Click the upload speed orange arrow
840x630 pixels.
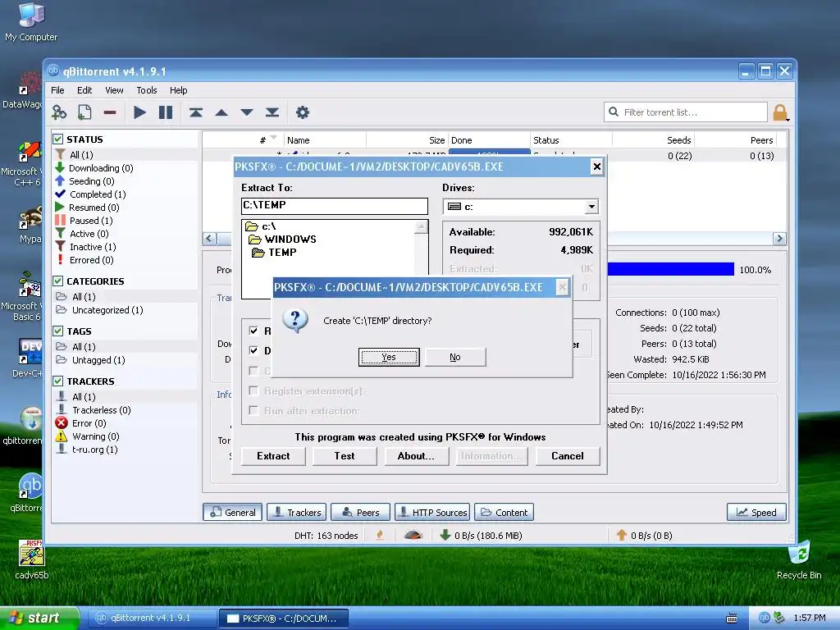[x=622, y=535]
